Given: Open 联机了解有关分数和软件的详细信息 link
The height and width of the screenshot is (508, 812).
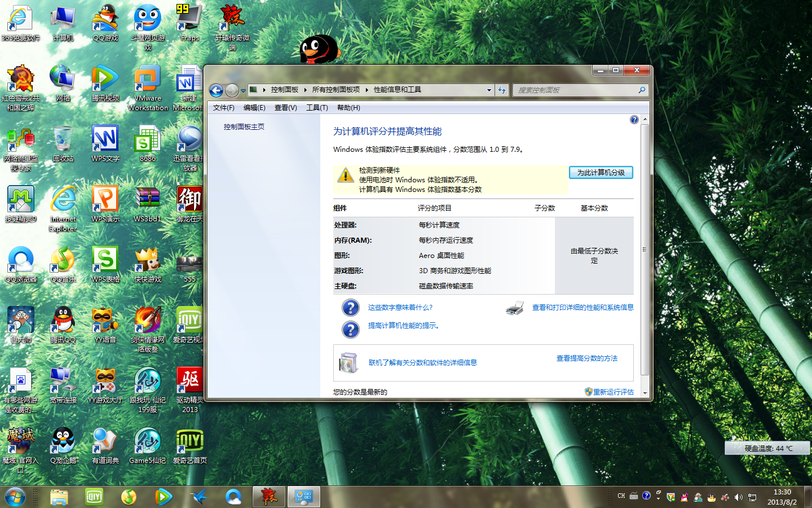Looking at the screenshot, I should click(x=423, y=363).
